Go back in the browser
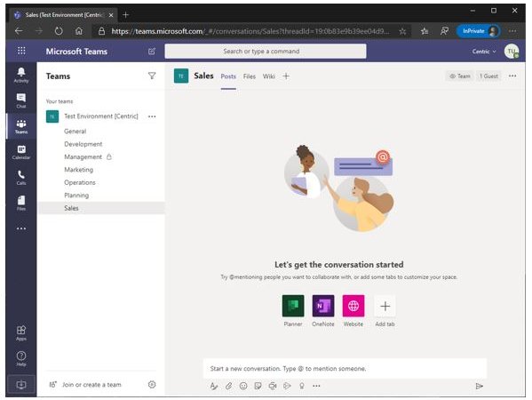532x400 pixels. coord(19,31)
